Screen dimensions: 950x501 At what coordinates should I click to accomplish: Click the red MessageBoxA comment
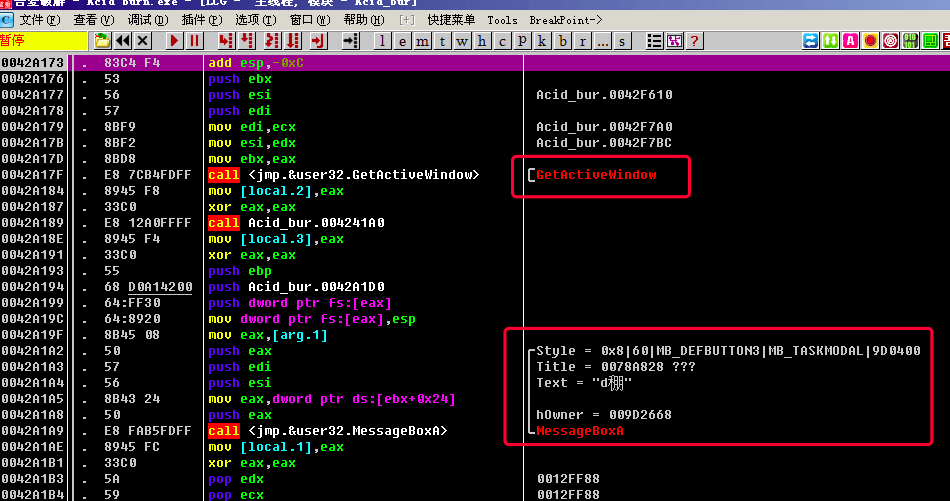click(x=580, y=431)
